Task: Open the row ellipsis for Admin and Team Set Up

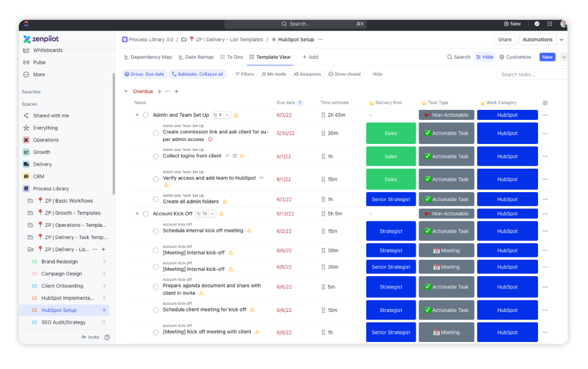Action: (x=545, y=115)
